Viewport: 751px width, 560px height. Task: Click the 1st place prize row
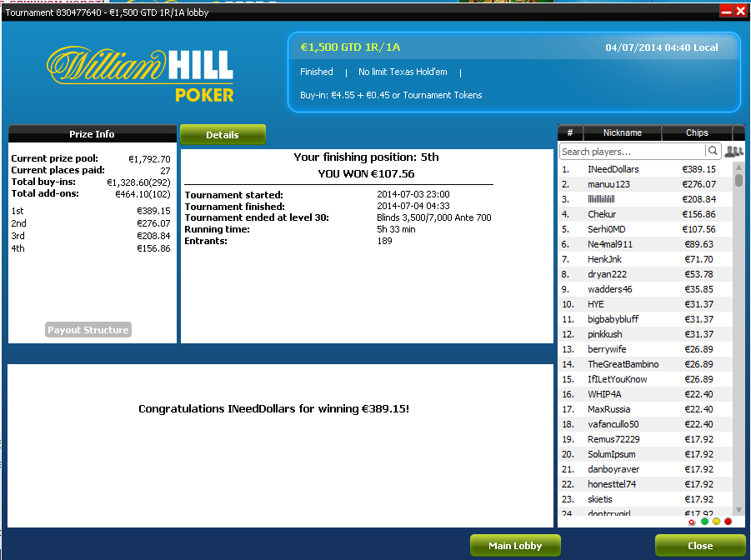tap(91, 211)
